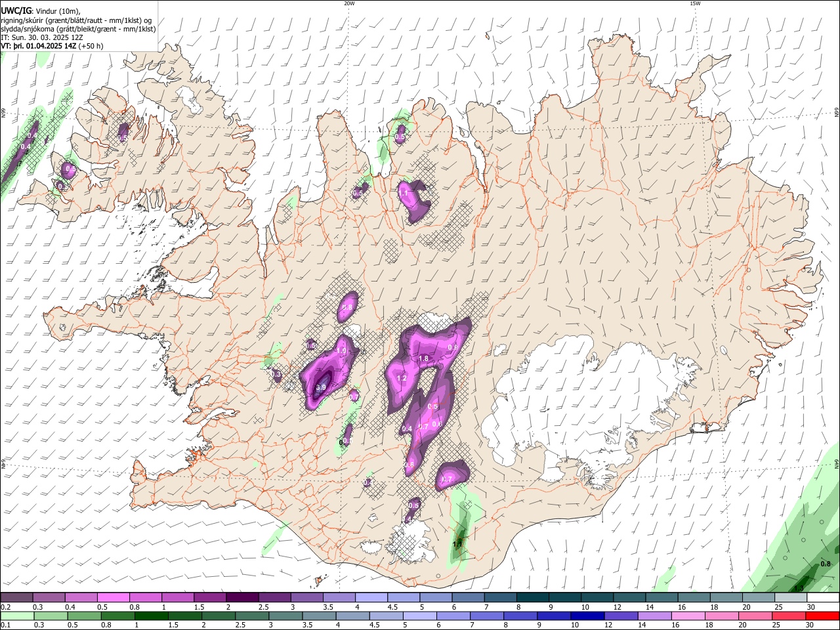Pick the white 30 snow legend swatch
Screen dimensions: 840x630
pyautogui.click(x=822, y=598)
